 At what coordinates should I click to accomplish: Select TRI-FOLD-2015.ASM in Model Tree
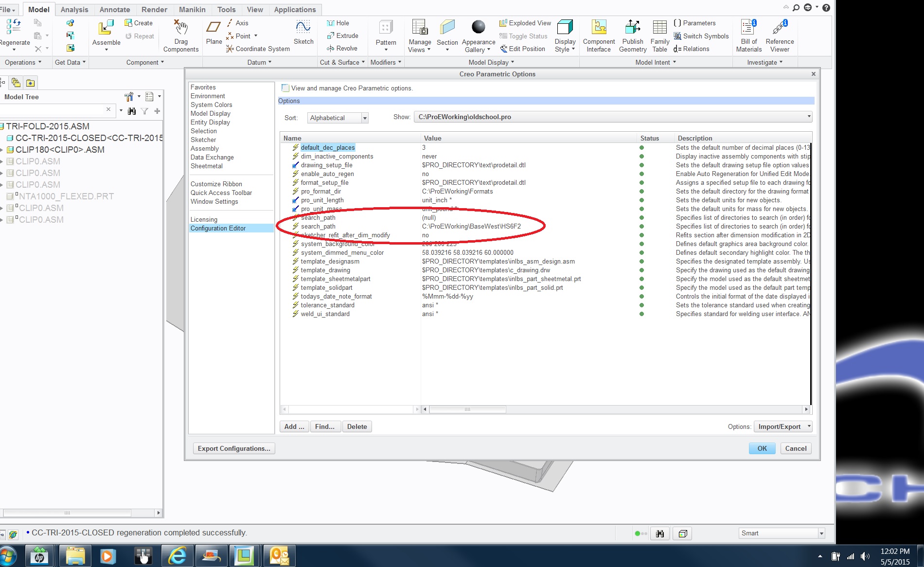pyautogui.click(x=48, y=126)
